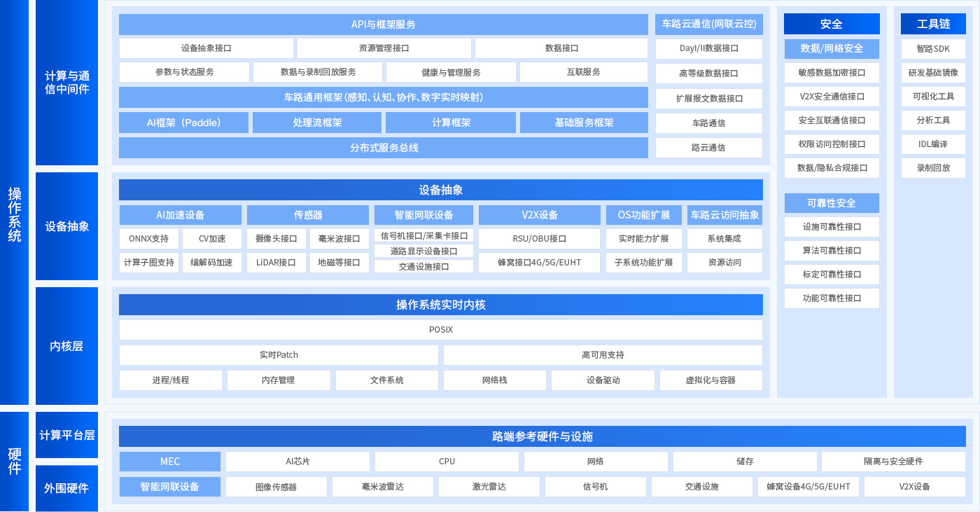This screenshot has height=512, width=980.
Task: Click the 工具链 header block
Action: click(x=933, y=24)
